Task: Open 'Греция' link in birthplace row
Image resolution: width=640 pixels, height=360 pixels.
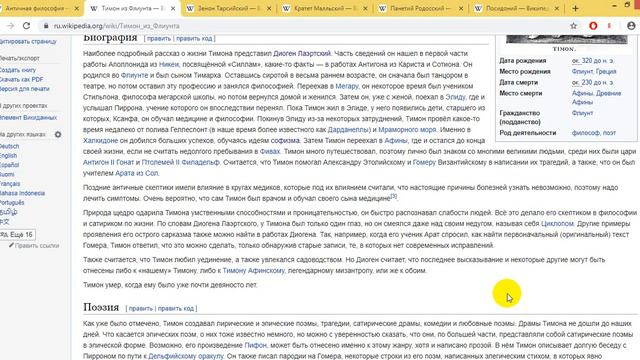Action: click(606, 72)
